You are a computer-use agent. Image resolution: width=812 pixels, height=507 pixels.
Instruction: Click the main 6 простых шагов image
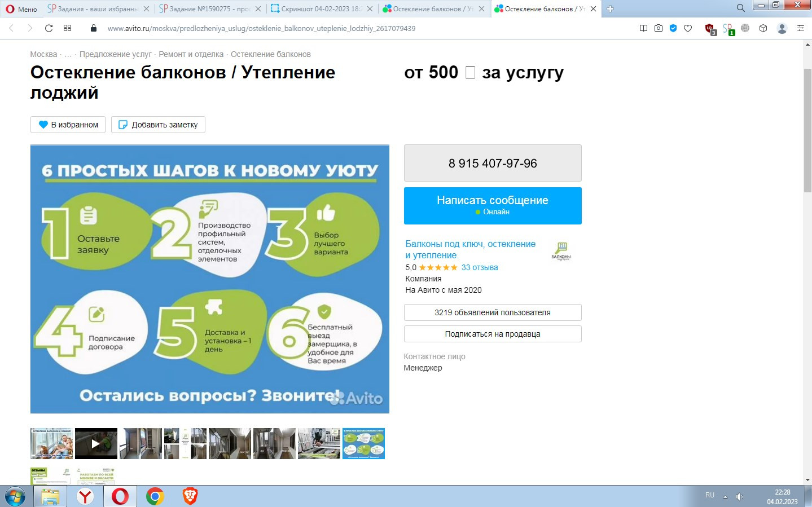(x=210, y=279)
